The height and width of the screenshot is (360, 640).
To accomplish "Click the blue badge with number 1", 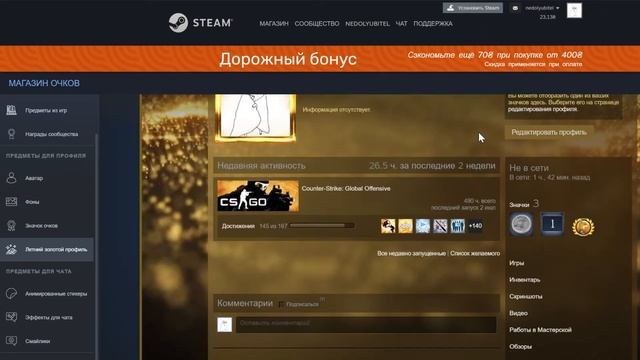I will click(x=552, y=224).
